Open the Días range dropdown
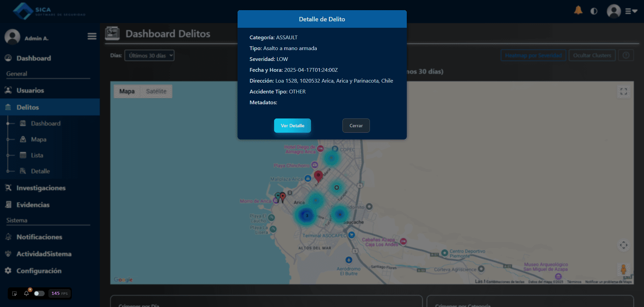The image size is (644, 307). 149,56
